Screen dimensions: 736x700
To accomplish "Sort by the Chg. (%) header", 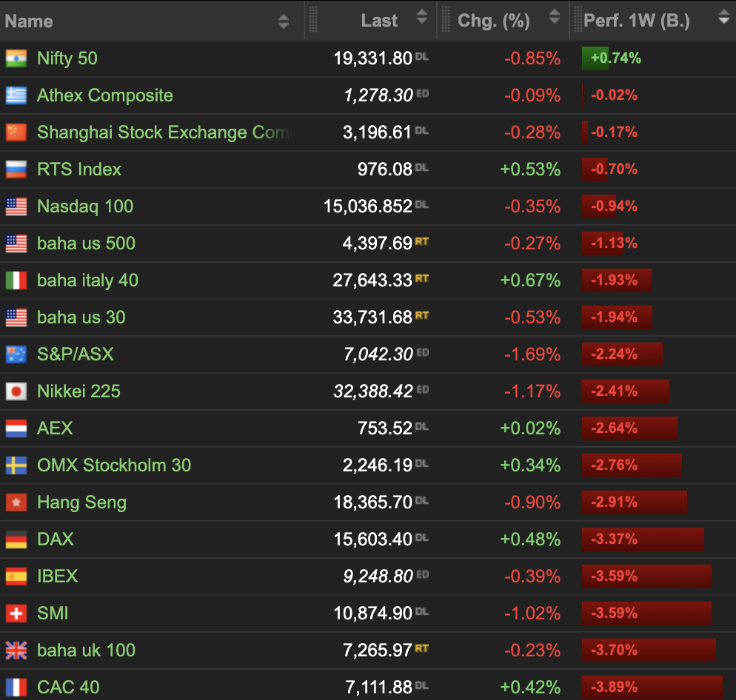I will pyautogui.click(x=494, y=21).
